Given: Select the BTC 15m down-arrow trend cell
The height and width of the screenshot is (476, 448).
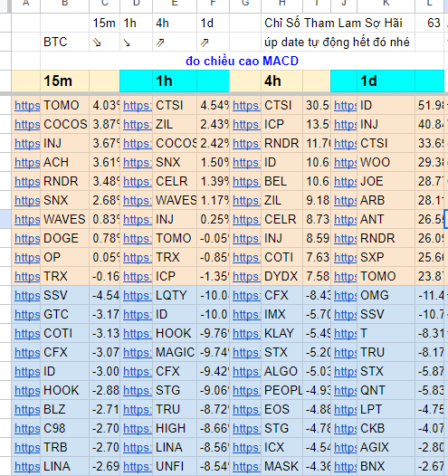Looking at the screenshot, I should (x=105, y=42).
